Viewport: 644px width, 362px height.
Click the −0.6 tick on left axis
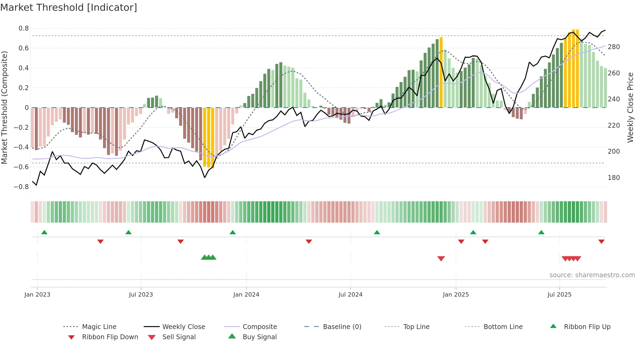coord(21,167)
